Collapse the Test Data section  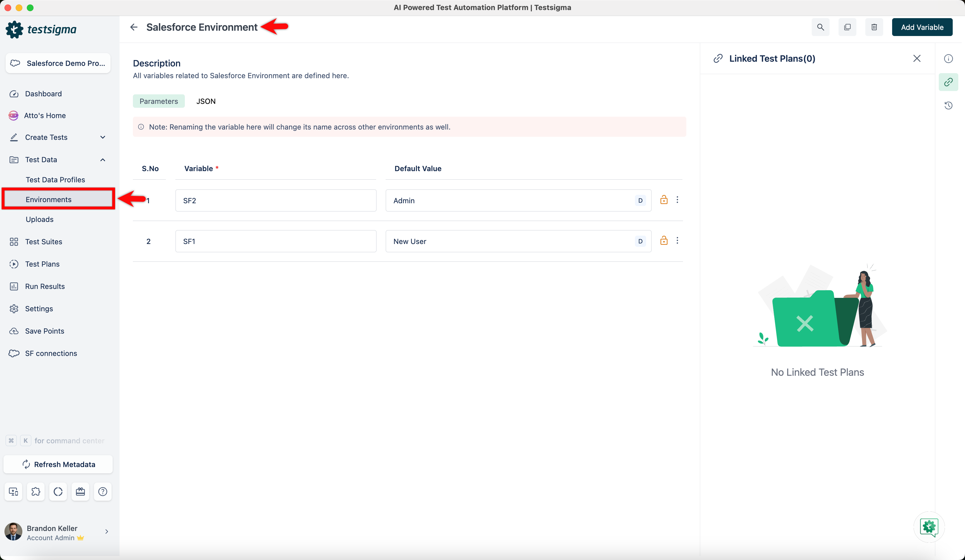click(x=103, y=160)
